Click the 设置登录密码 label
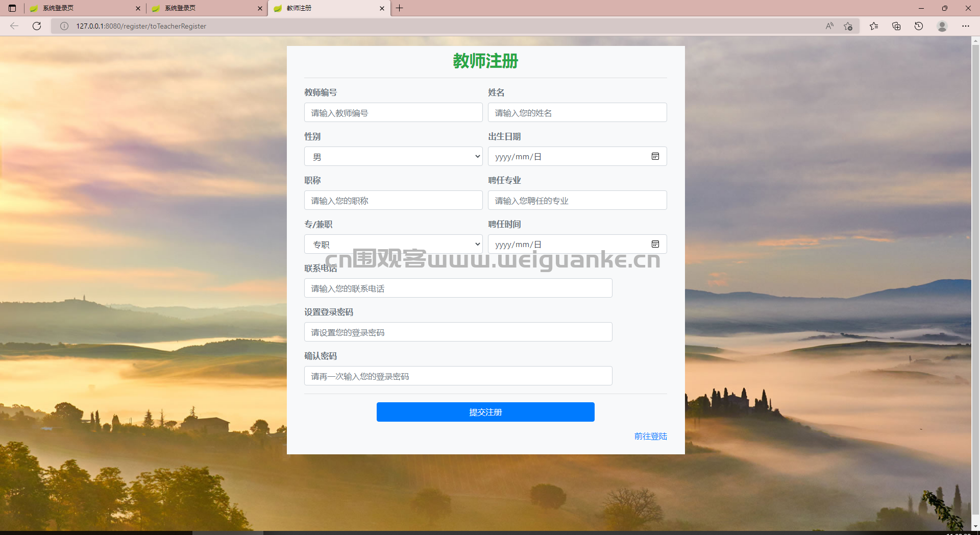Screen dimensions: 980x535 click(x=329, y=312)
